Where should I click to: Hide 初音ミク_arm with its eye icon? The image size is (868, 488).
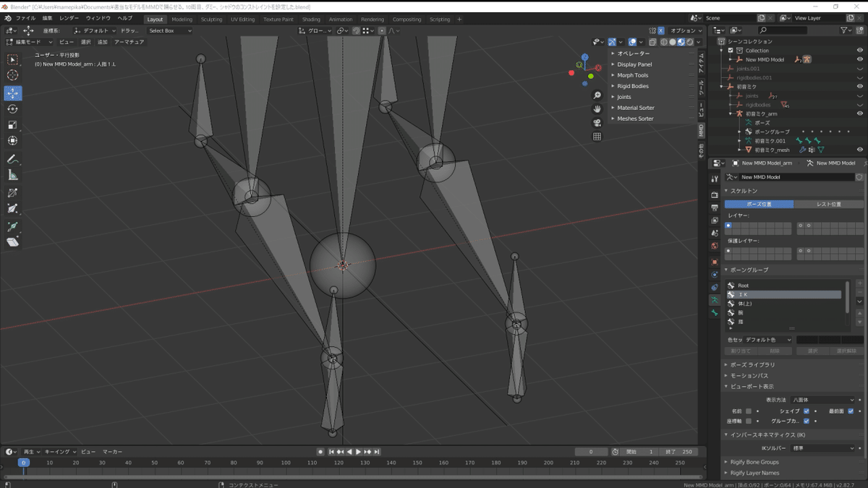pyautogui.click(x=860, y=114)
